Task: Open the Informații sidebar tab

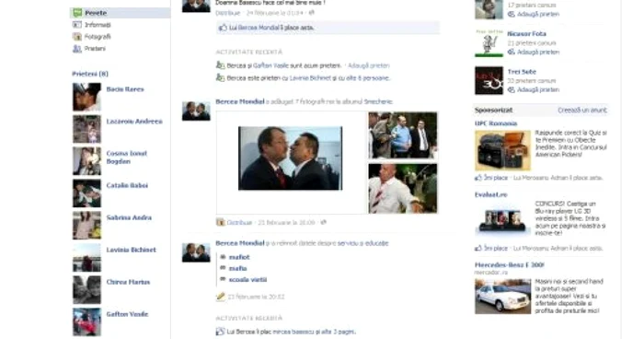Action: click(98, 25)
